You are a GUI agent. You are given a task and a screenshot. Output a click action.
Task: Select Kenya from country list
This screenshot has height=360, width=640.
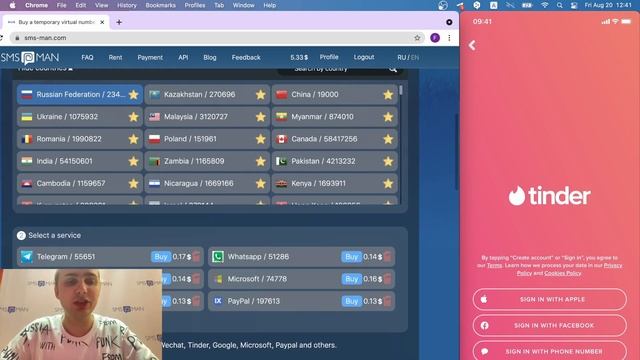point(334,183)
